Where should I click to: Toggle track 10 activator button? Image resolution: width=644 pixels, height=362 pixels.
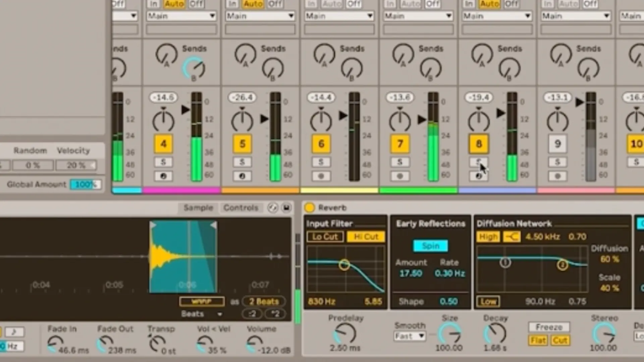pos(636,144)
